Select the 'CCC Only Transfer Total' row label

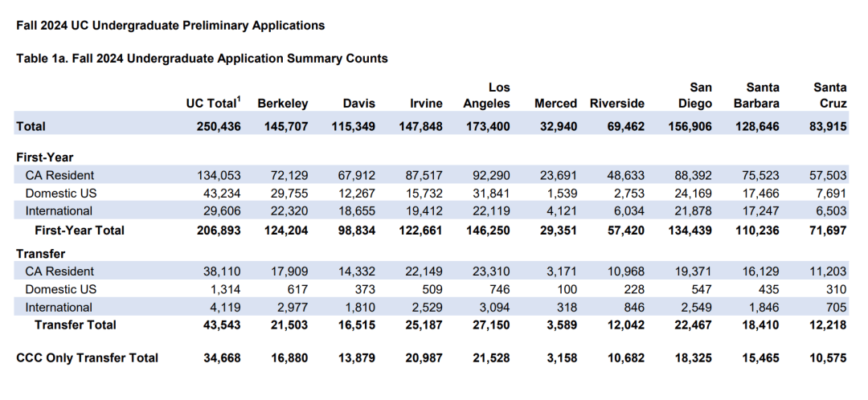88,358
